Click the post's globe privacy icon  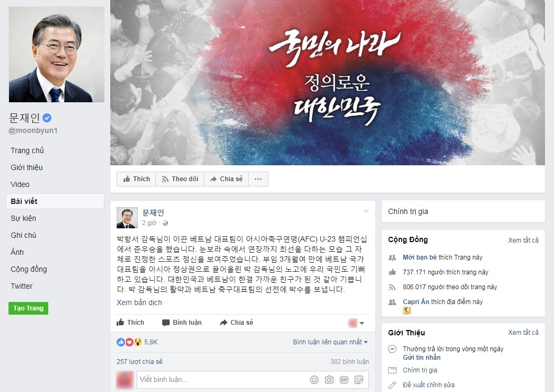pyautogui.click(x=165, y=223)
